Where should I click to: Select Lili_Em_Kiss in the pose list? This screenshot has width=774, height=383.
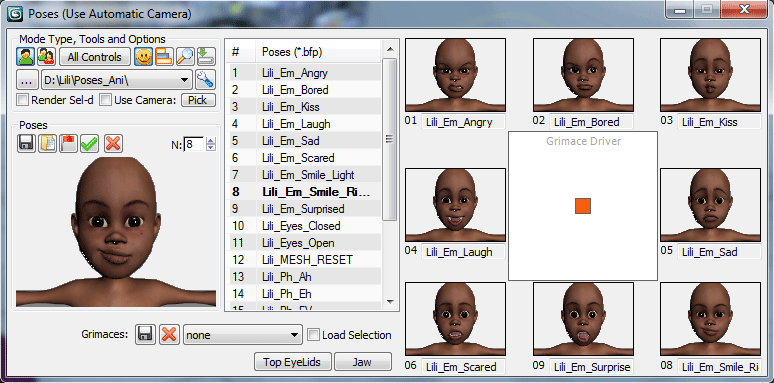pos(304,107)
